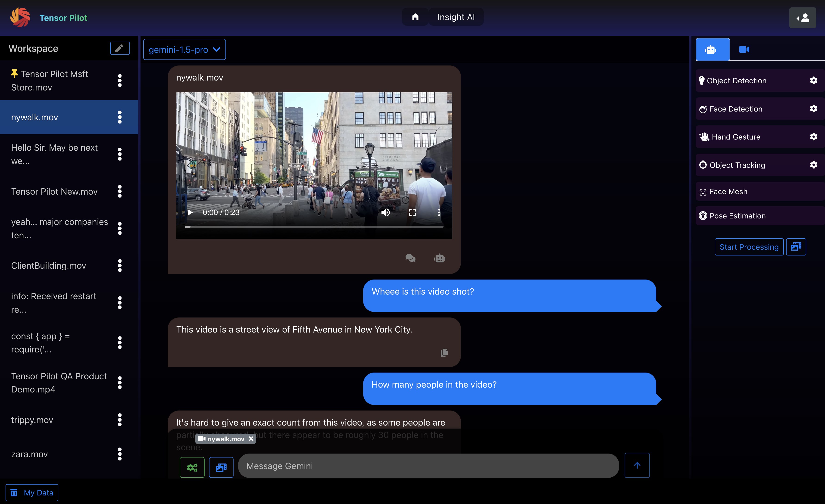
Task: Expand the gemini-1.5-pro model dropdown
Action: coord(184,50)
